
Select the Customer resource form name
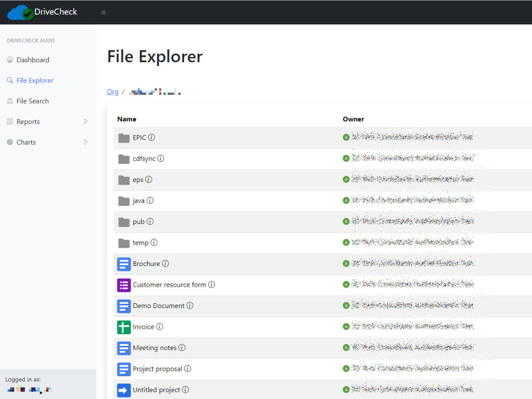point(169,285)
